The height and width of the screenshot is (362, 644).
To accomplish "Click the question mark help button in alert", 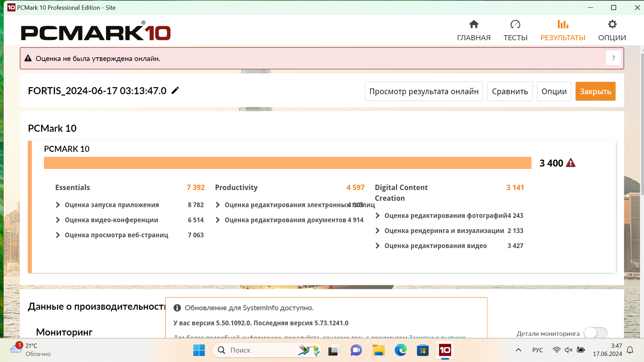I will coord(613,58).
